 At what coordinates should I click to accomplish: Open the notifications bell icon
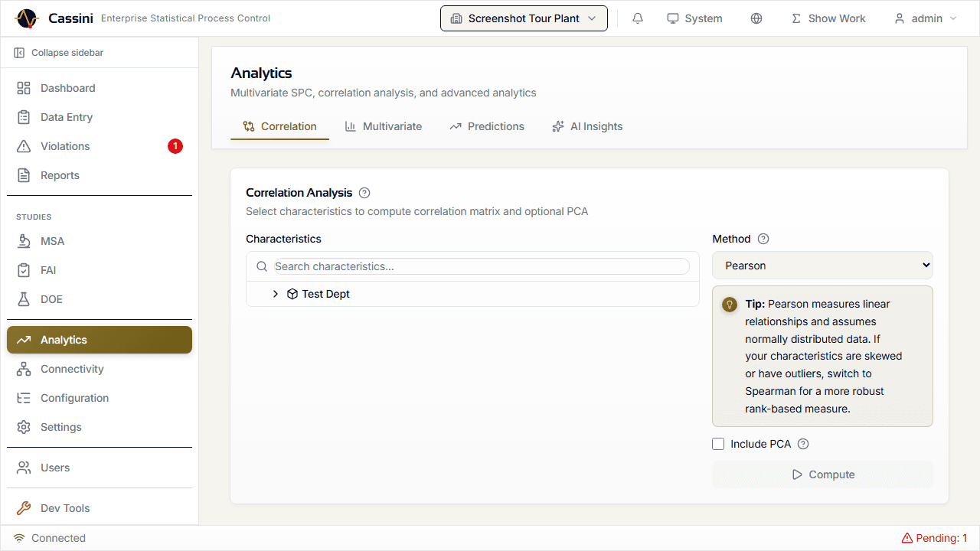(x=637, y=18)
